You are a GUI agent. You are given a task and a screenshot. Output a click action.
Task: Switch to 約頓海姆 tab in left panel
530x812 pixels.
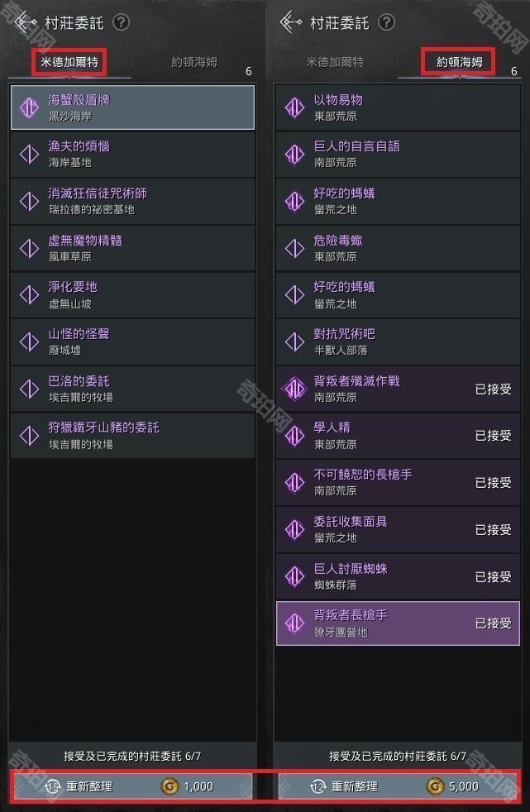[194, 62]
